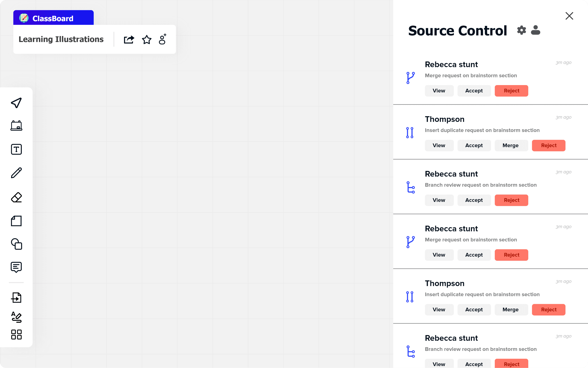Click the Source Control heading
The width and height of the screenshot is (588, 368).
pyautogui.click(x=457, y=31)
